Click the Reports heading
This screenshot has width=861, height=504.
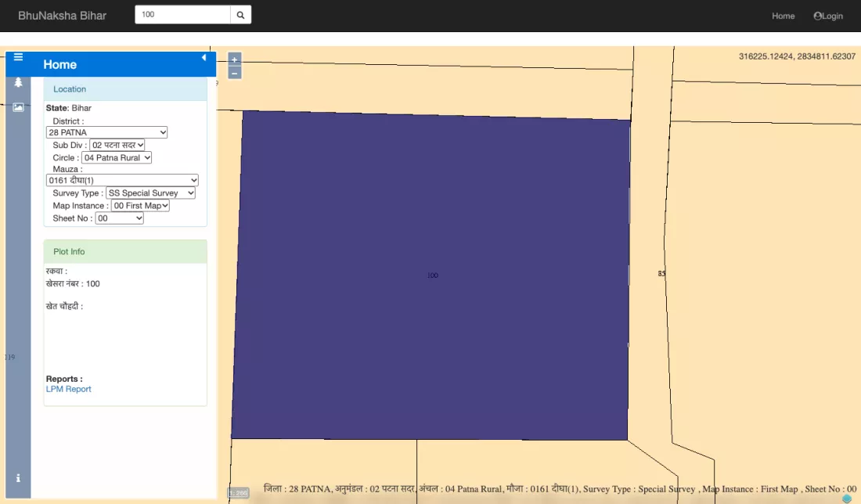click(x=64, y=379)
